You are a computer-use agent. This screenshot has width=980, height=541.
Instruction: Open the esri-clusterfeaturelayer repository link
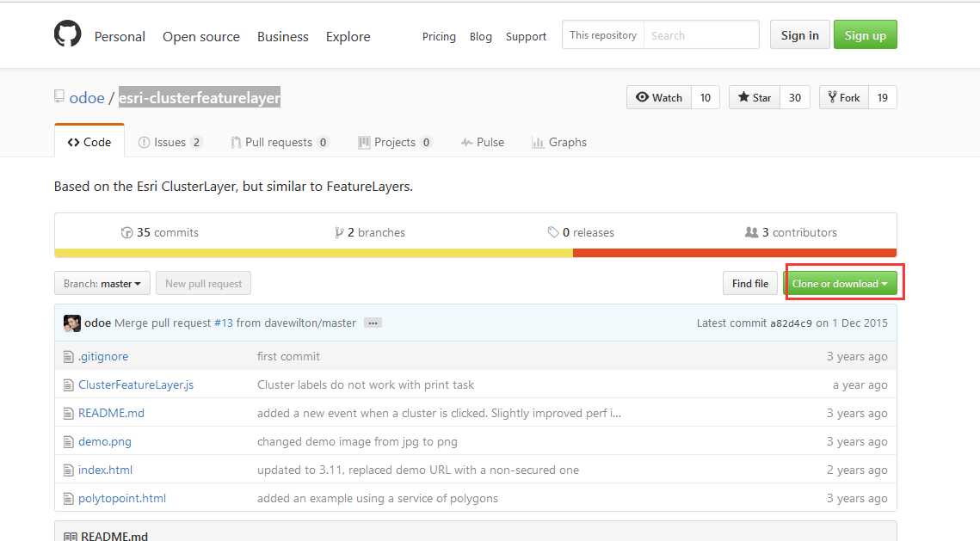point(200,97)
